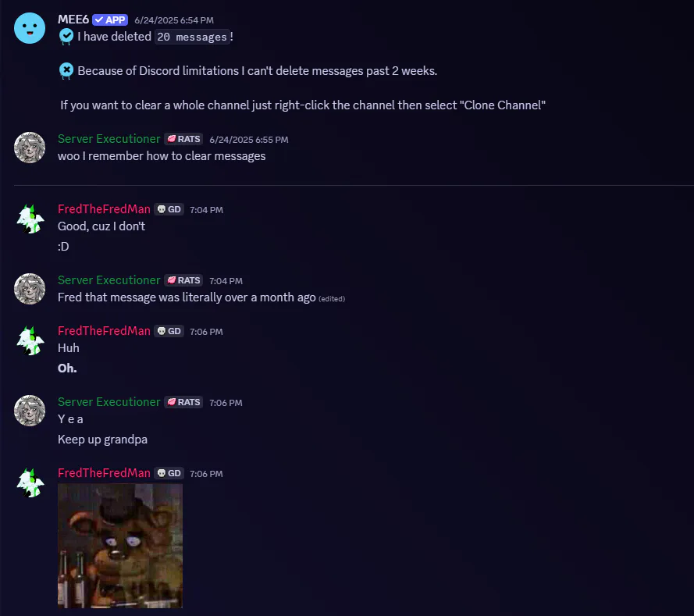Select the '20 messages' code text
Viewport: 694px width, 616px height.
click(192, 37)
